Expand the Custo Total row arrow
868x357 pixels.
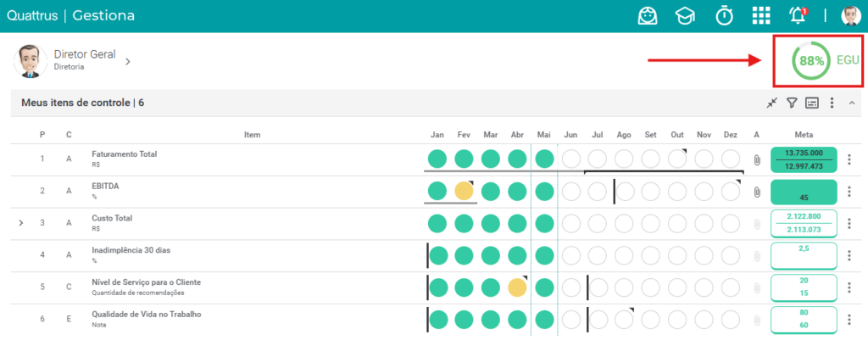[21, 223]
